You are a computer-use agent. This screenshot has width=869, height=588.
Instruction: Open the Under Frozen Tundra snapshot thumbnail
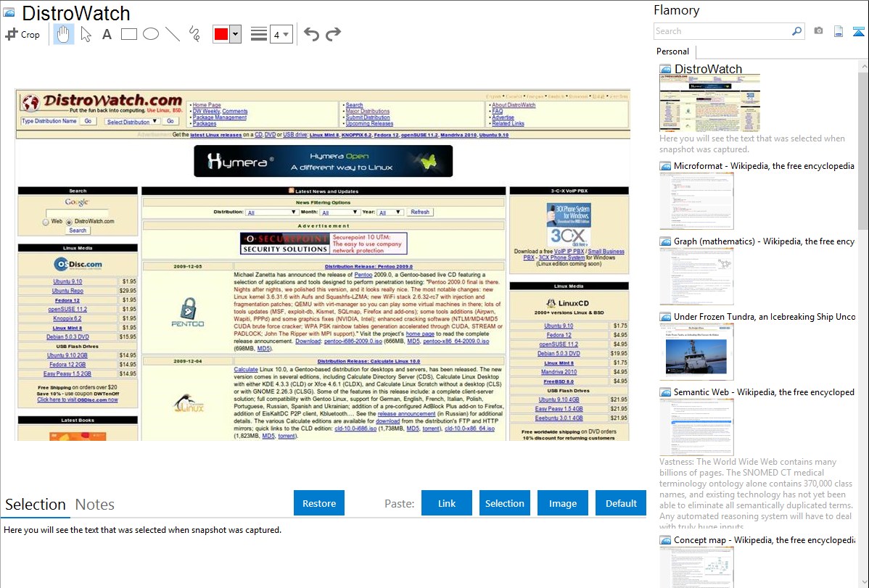pos(696,352)
